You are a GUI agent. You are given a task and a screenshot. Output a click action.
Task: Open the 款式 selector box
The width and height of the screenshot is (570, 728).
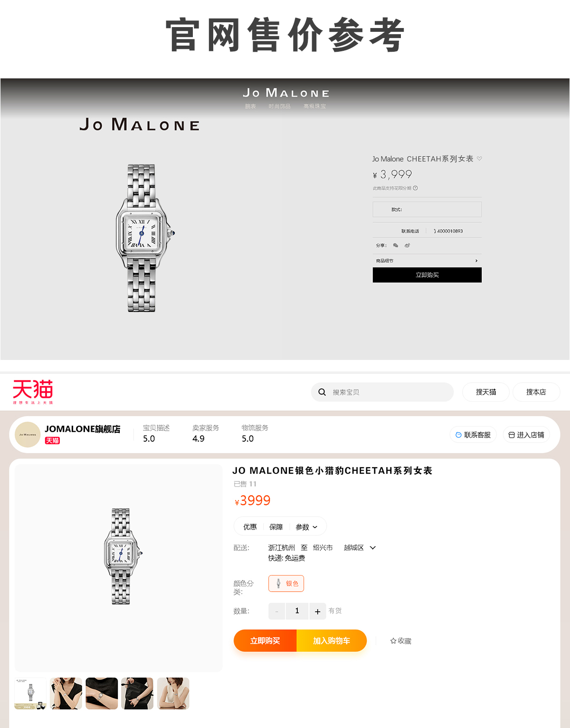click(x=427, y=209)
